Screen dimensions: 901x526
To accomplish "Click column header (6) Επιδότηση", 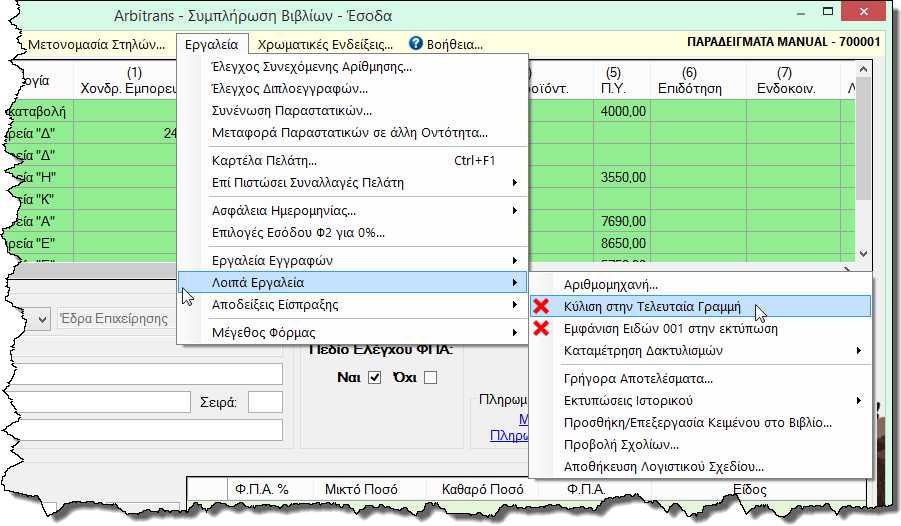I will 690,80.
